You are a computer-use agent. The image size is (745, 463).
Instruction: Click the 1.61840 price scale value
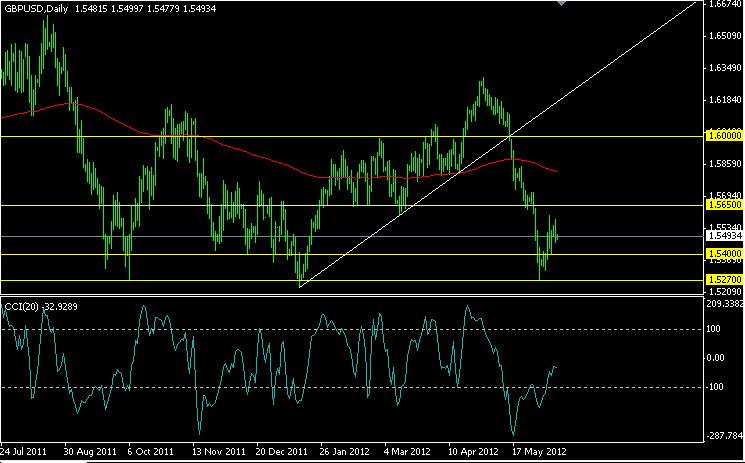click(x=725, y=100)
